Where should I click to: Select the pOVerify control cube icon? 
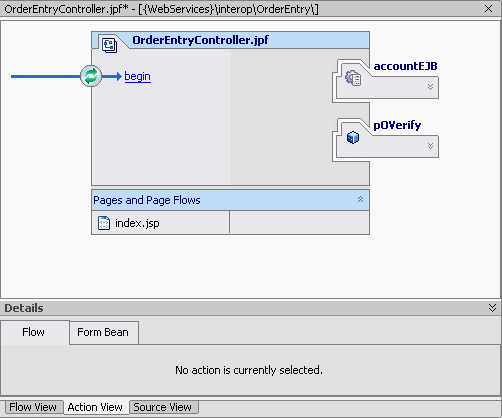[x=353, y=137]
